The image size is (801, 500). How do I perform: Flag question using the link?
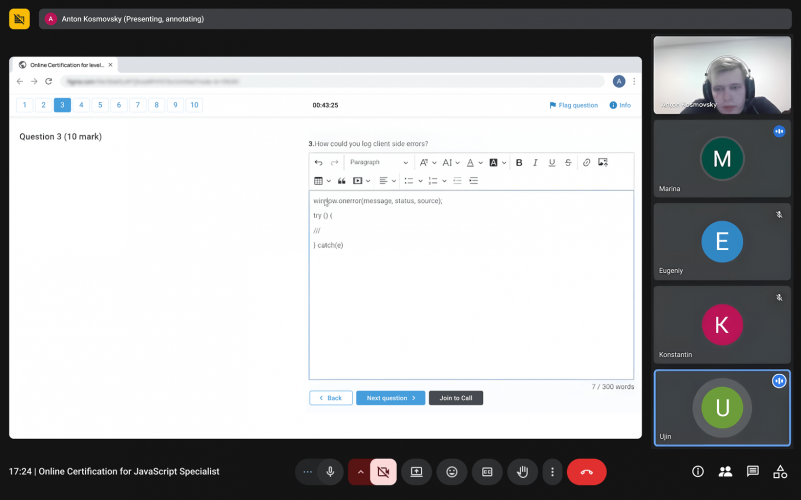tap(574, 105)
